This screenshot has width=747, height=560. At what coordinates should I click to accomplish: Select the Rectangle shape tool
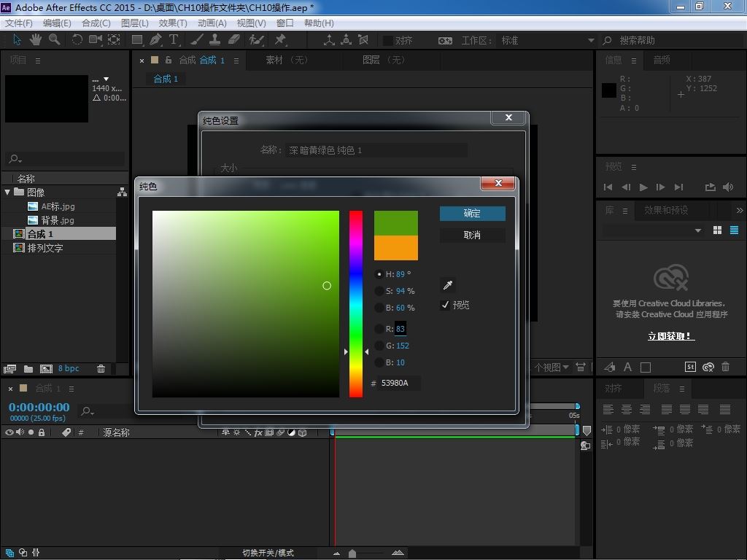click(x=137, y=40)
